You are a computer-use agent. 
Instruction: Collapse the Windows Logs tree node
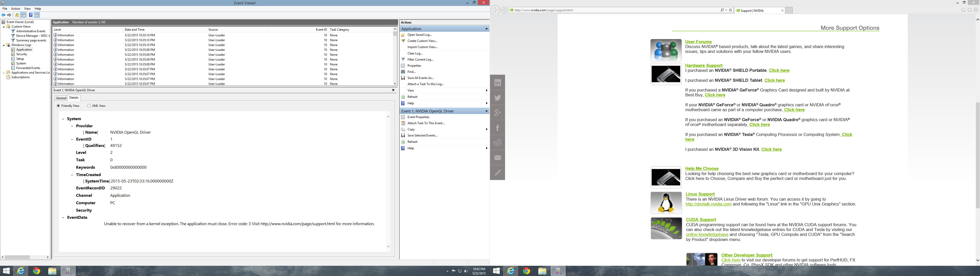point(4,45)
